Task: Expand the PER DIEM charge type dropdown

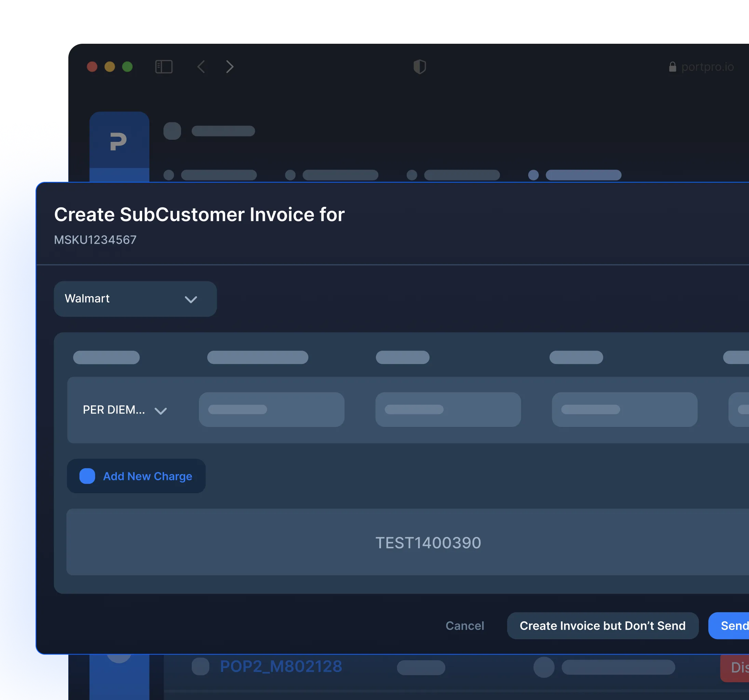Action: pyautogui.click(x=124, y=410)
